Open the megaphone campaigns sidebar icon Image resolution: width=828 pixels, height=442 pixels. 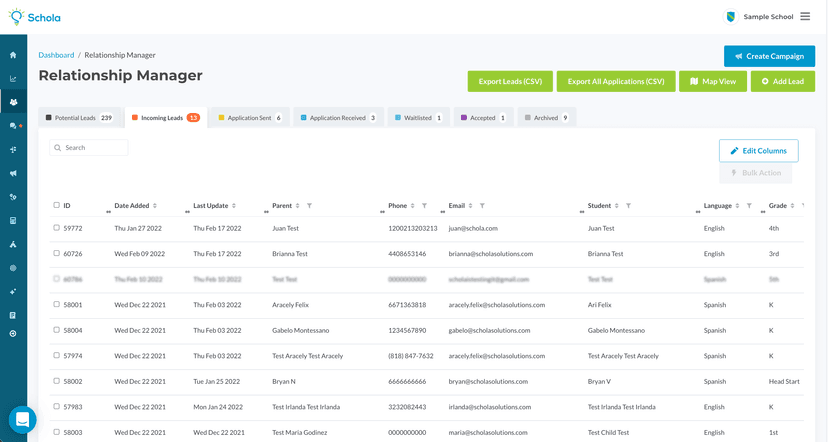pyautogui.click(x=13, y=173)
